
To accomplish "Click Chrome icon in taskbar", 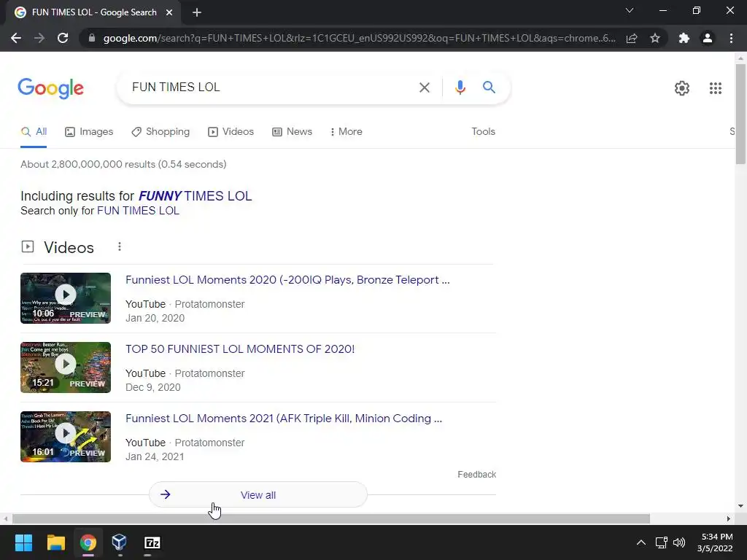I will coord(88,542).
